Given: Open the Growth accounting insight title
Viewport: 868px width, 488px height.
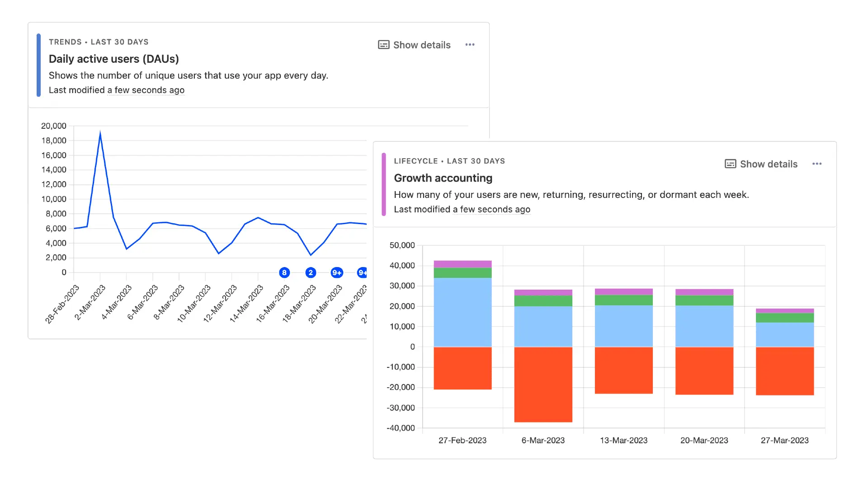Looking at the screenshot, I should (x=443, y=178).
